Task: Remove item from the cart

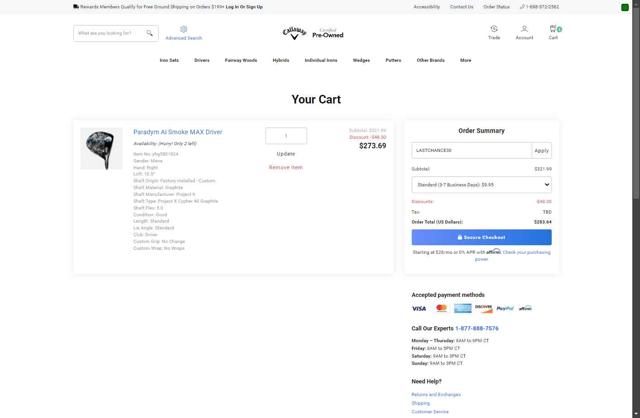Action: (x=286, y=167)
